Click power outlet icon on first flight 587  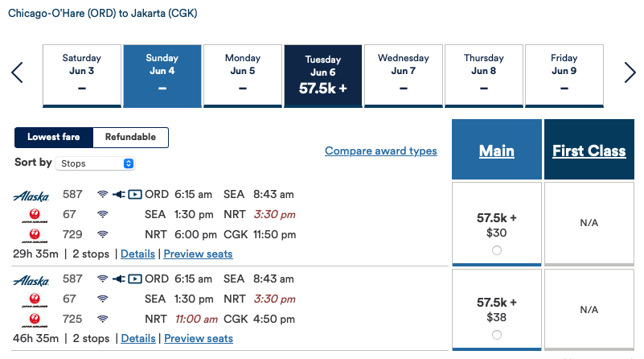pyautogui.click(x=119, y=194)
